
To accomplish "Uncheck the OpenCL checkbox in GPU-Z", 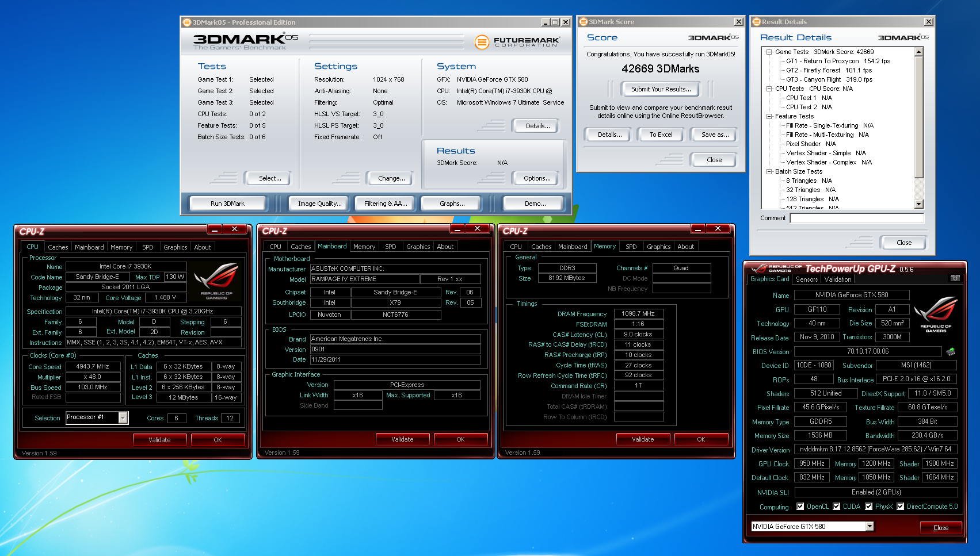I will coord(800,507).
